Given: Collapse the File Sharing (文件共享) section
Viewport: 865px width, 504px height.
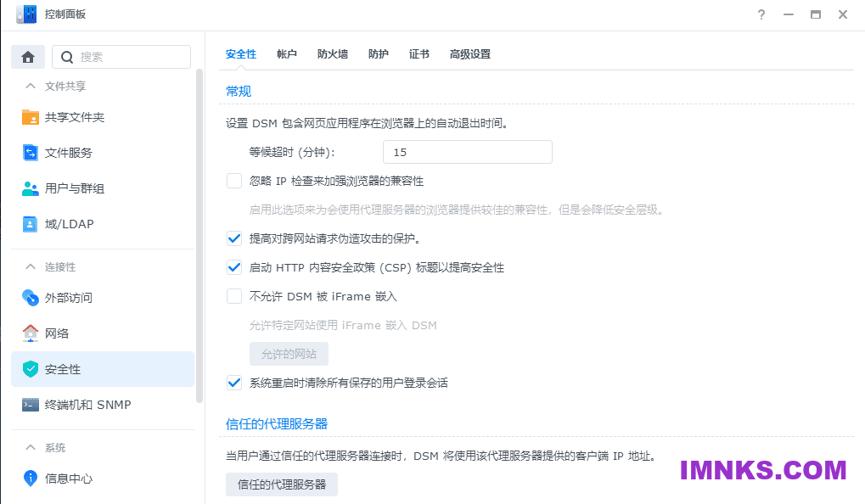Looking at the screenshot, I should coord(31,86).
